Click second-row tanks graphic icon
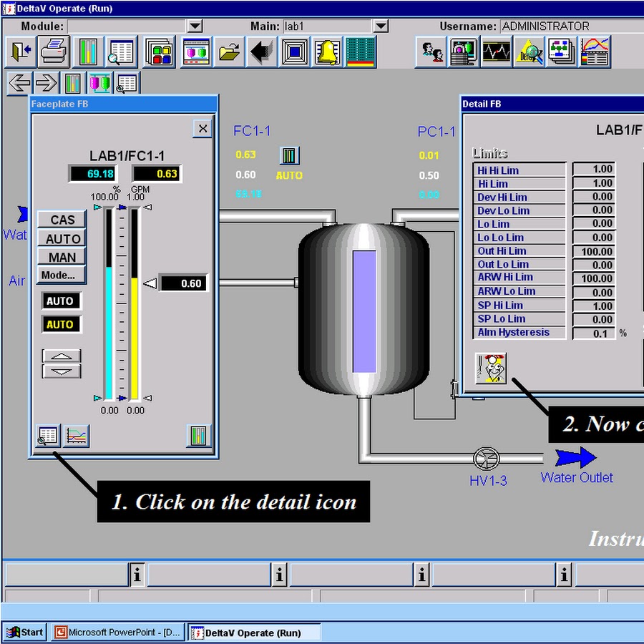 point(99,83)
